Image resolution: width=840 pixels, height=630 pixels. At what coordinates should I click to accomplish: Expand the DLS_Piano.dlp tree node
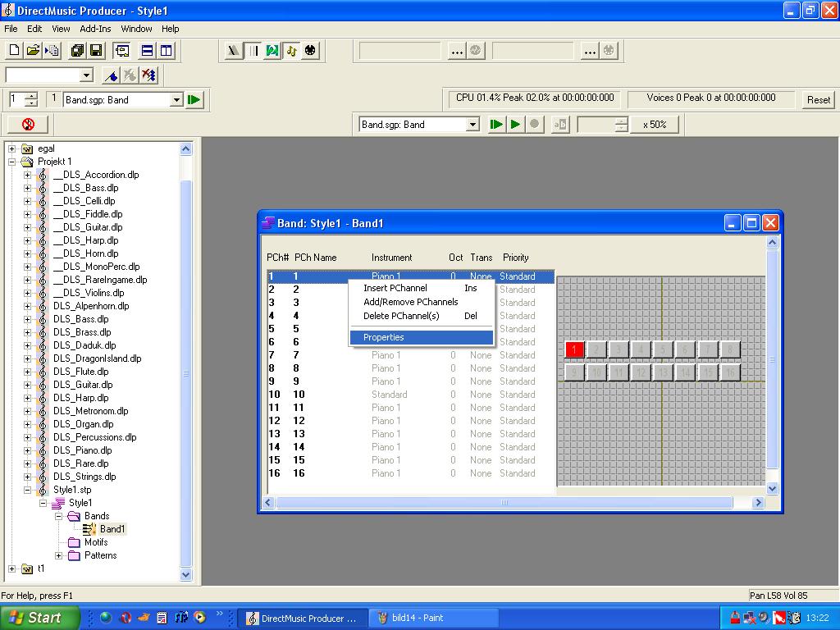coord(27,450)
